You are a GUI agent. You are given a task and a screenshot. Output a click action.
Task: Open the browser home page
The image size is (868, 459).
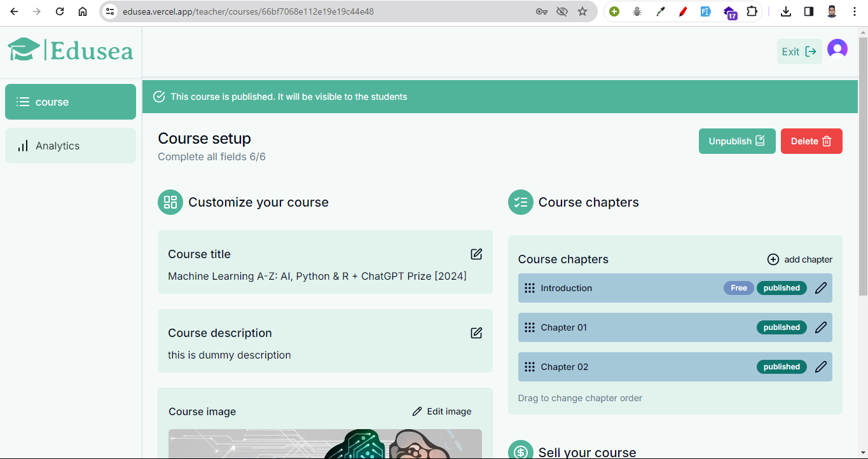tap(83, 11)
